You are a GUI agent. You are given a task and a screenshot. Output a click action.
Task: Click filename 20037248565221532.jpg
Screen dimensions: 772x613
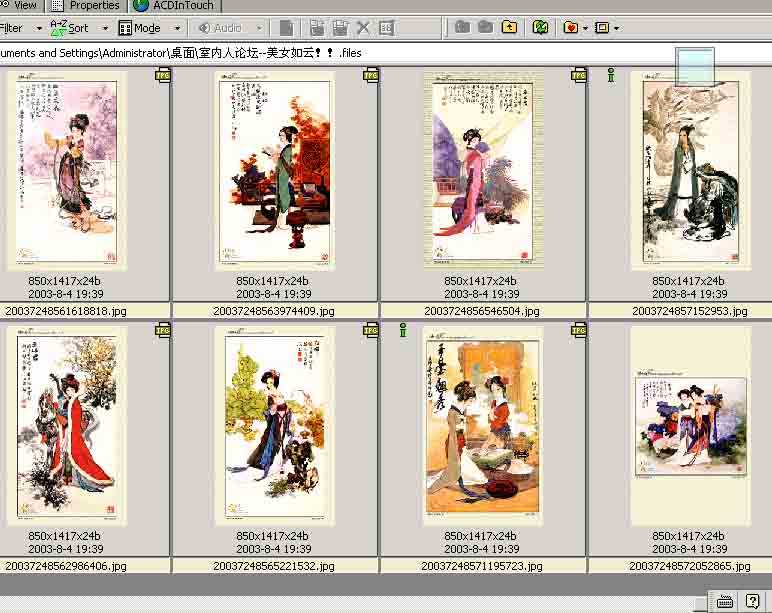(x=274, y=566)
